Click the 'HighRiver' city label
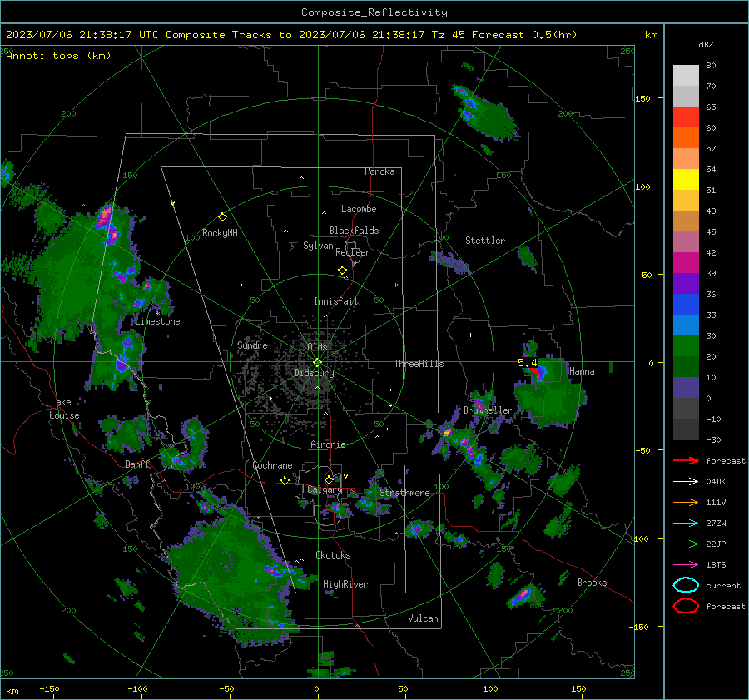Viewport: 749px width, 700px height. pos(345,584)
